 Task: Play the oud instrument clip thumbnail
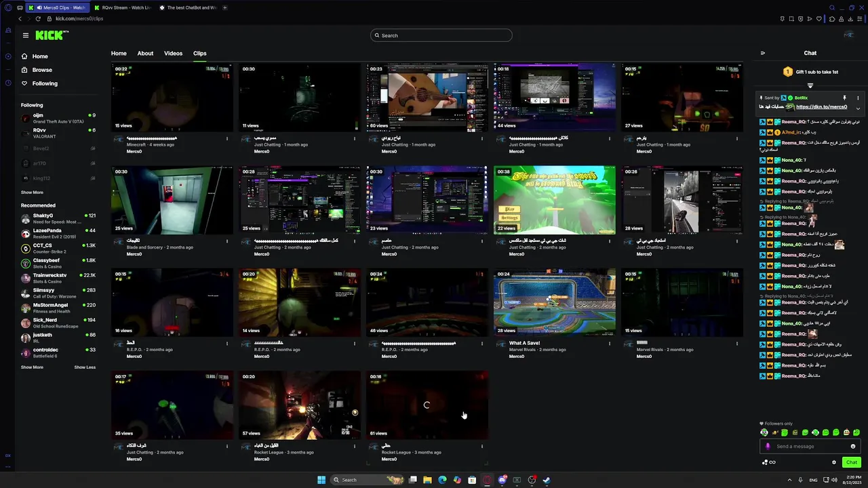[427, 97]
